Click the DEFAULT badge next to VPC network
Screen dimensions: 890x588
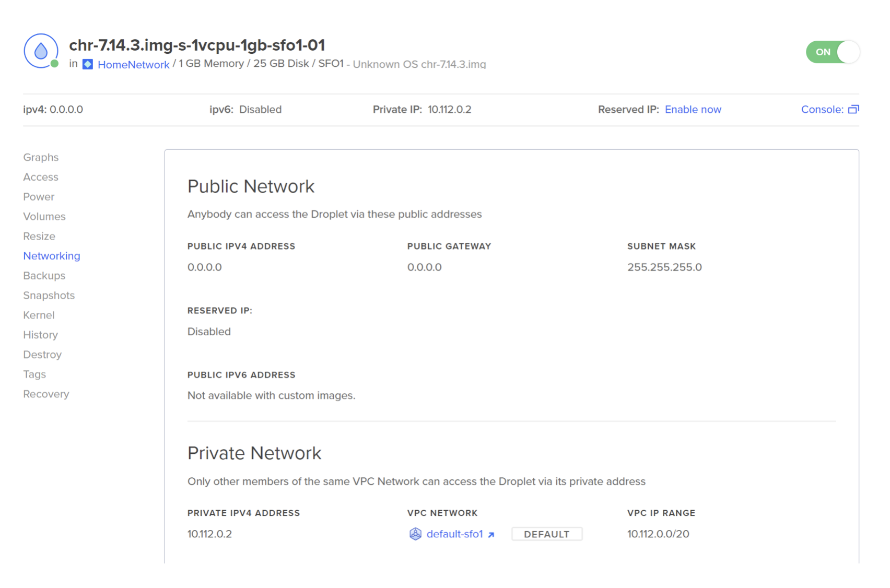(546, 534)
